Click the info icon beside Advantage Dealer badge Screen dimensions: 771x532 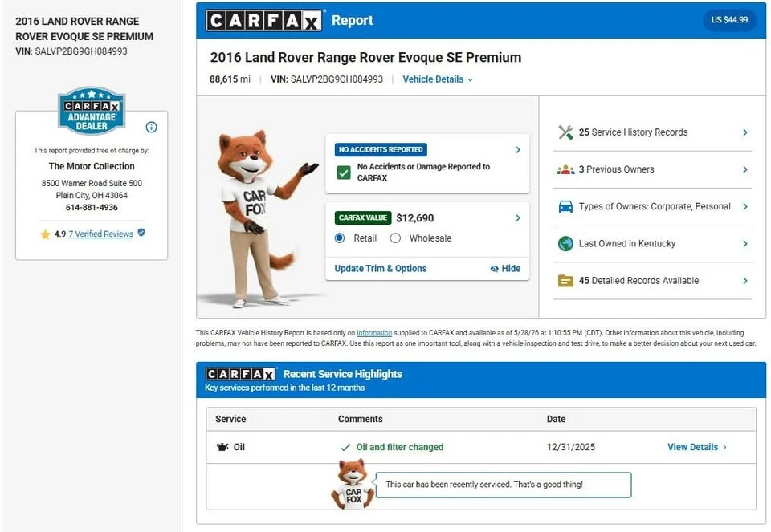point(152,128)
